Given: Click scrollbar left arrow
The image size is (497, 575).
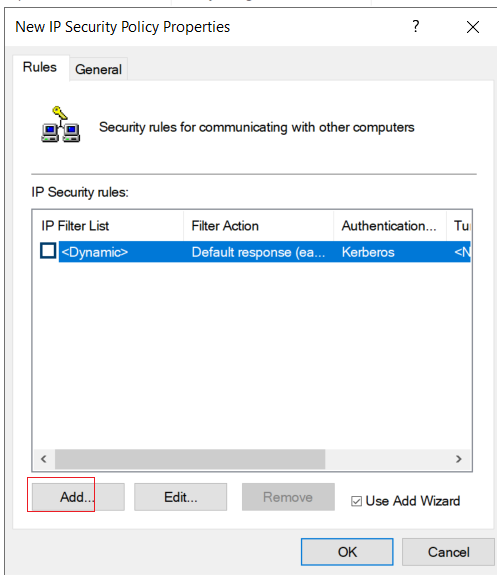Looking at the screenshot, I should tap(44, 459).
